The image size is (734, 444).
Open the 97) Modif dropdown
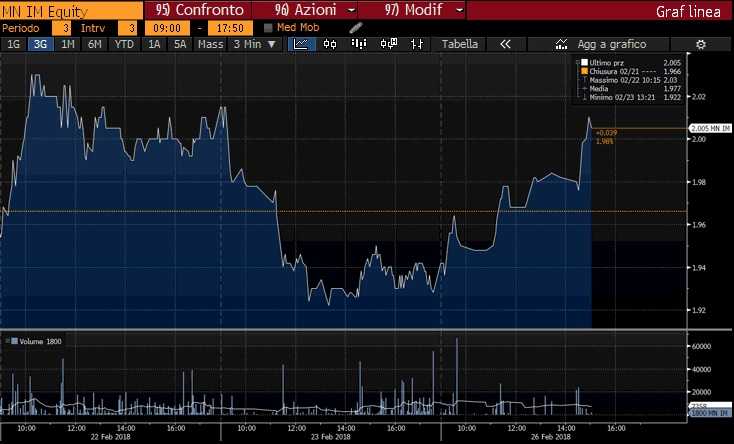424,10
